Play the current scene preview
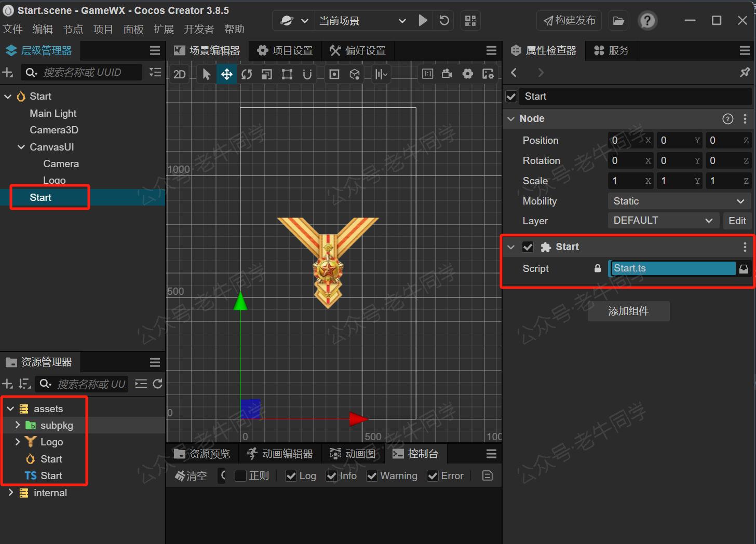 423,21
